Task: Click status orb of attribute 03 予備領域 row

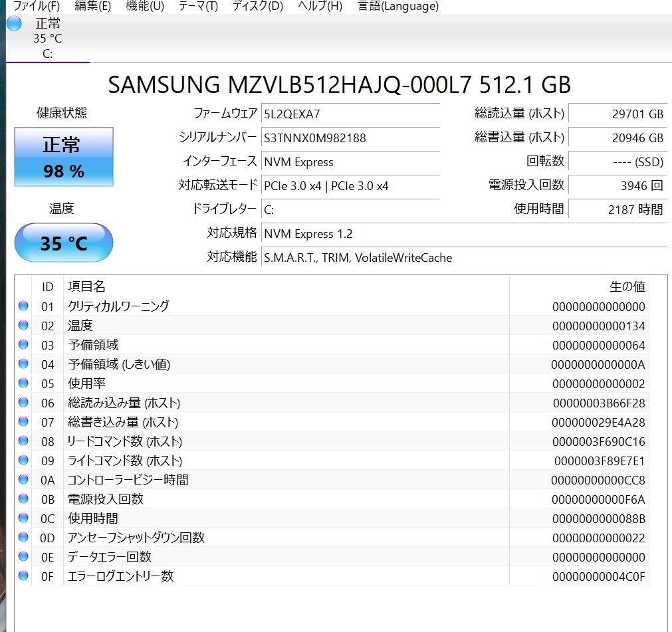Action: (x=23, y=344)
